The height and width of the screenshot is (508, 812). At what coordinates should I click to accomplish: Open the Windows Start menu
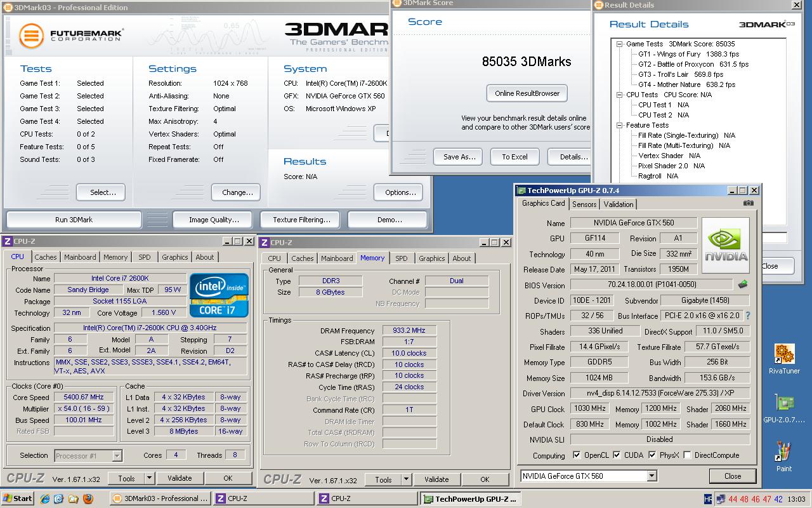point(18,498)
